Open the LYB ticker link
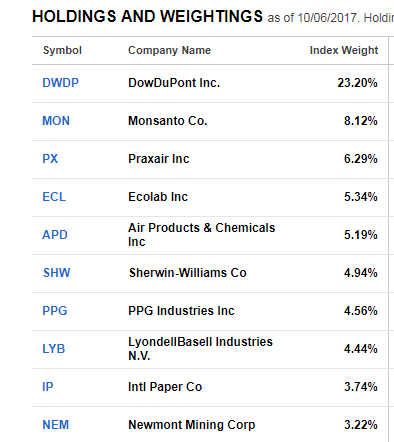This screenshot has width=394, height=442. coord(54,349)
